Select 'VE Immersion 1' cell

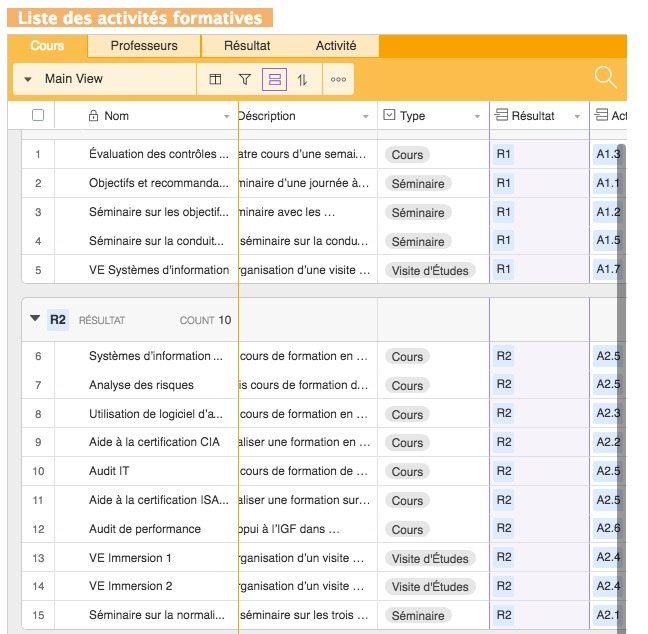click(146, 558)
